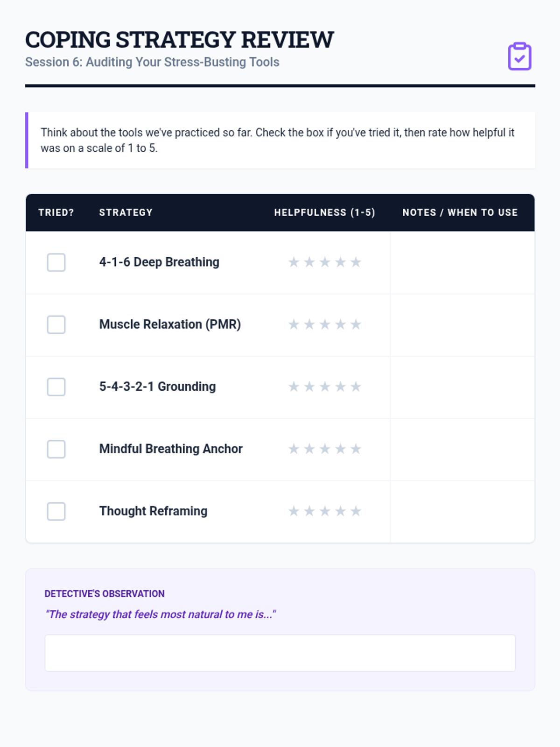Viewport: 560px width, 747px height.
Task: Rate Muscle Relaxation three stars
Action: (x=325, y=324)
